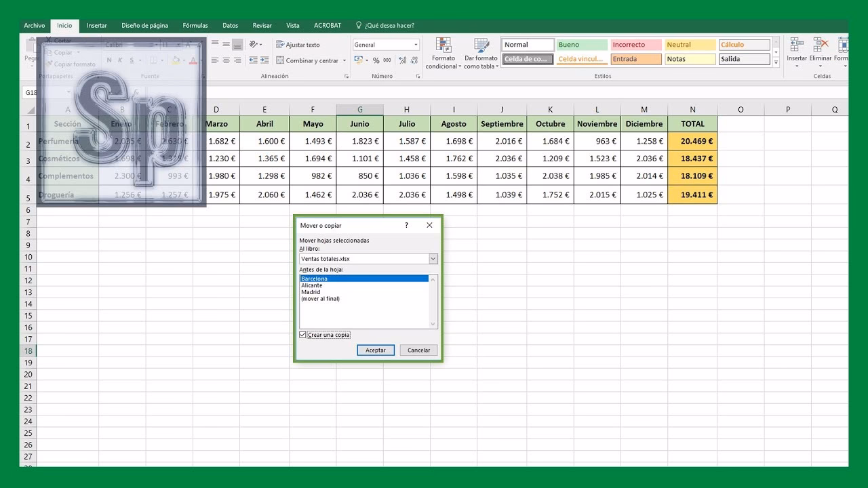Open the General number format dropdown
The width and height of the screenshot is (868, 488).
click(415, 45)
